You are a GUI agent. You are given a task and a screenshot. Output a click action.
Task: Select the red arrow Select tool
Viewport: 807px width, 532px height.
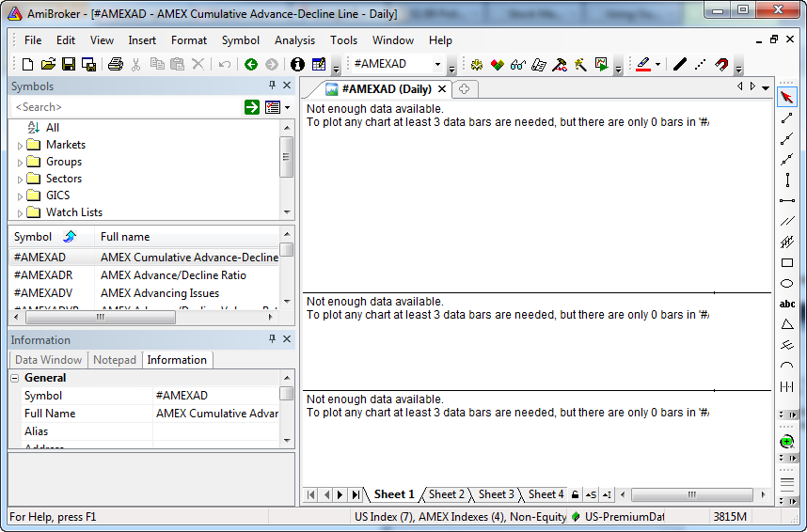click(786, 97)
